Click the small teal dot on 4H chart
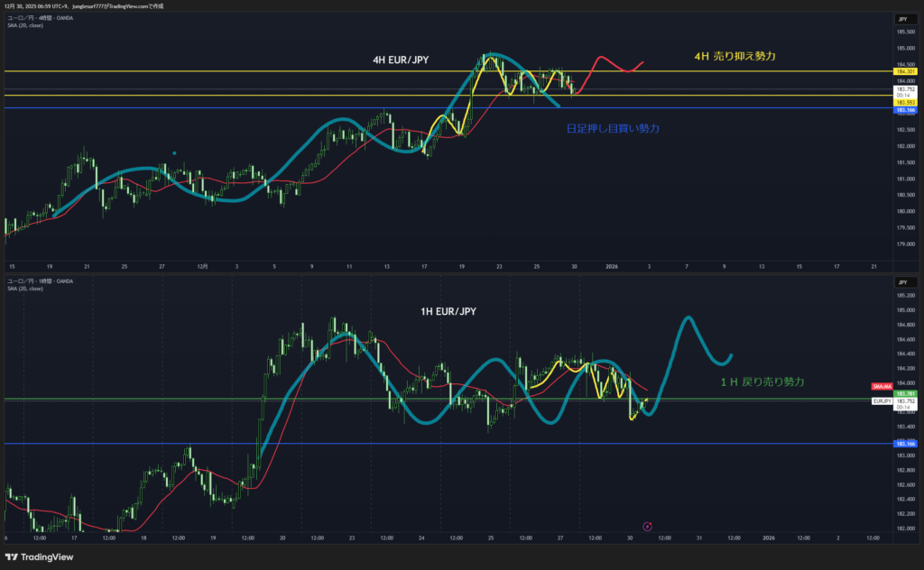 click(173, 152)
